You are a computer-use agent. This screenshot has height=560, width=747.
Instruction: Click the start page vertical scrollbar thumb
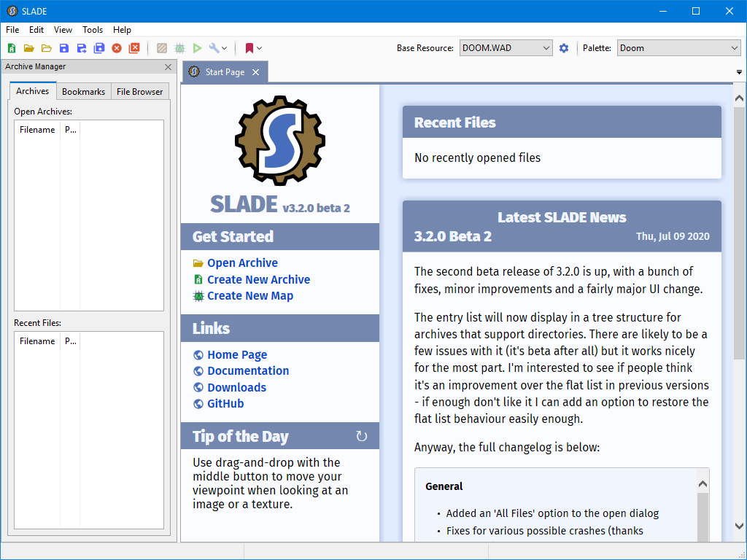tap(739, 233)
